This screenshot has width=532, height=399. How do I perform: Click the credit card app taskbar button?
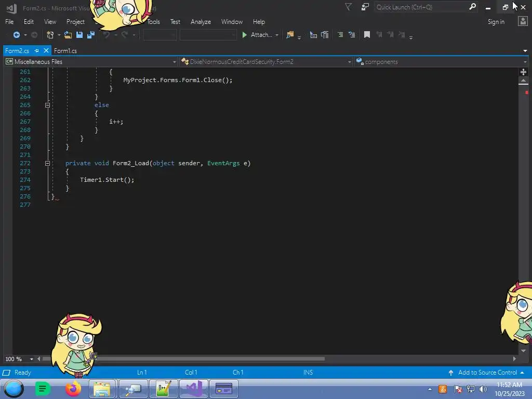pos(224,389)
